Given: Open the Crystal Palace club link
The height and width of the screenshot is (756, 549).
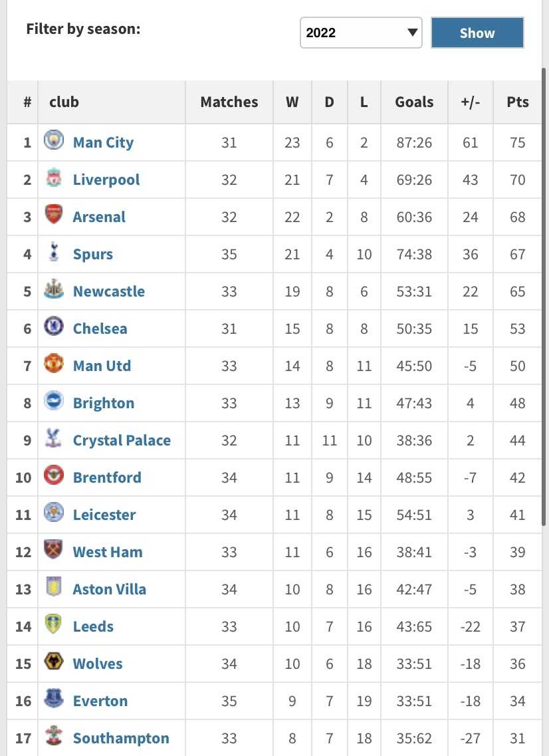Looking at the screenshot, I should 122,440.
